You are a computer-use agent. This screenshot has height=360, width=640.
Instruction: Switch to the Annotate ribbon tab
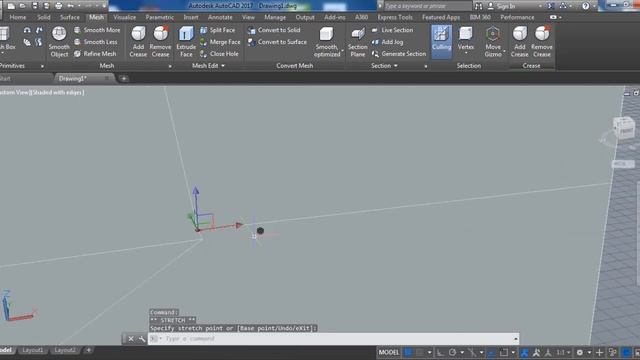220,17
